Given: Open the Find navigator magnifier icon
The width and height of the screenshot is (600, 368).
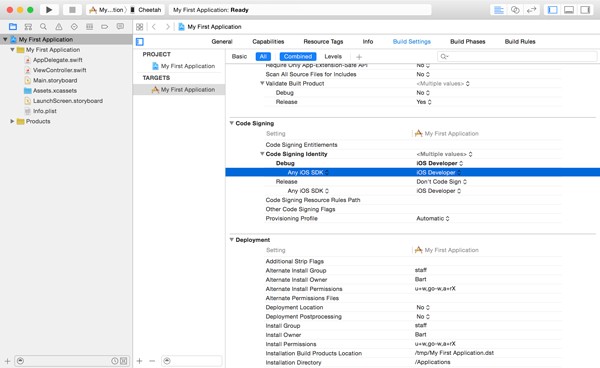Looking at the screenshot, I should (43, 26).
